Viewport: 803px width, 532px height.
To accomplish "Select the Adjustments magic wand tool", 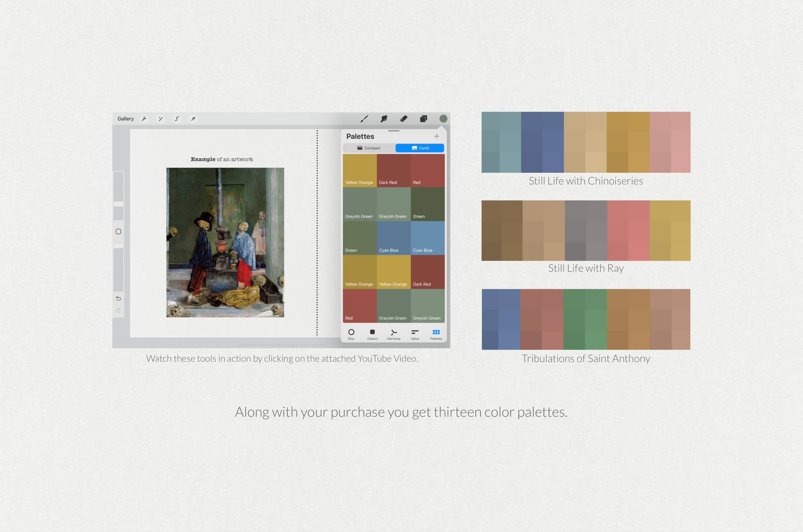I will click(161, 118).
